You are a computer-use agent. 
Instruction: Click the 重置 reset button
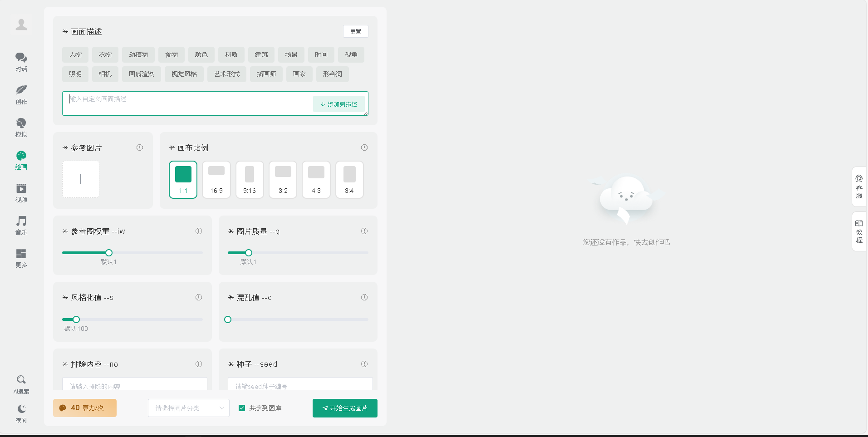(x=355, y=31)
